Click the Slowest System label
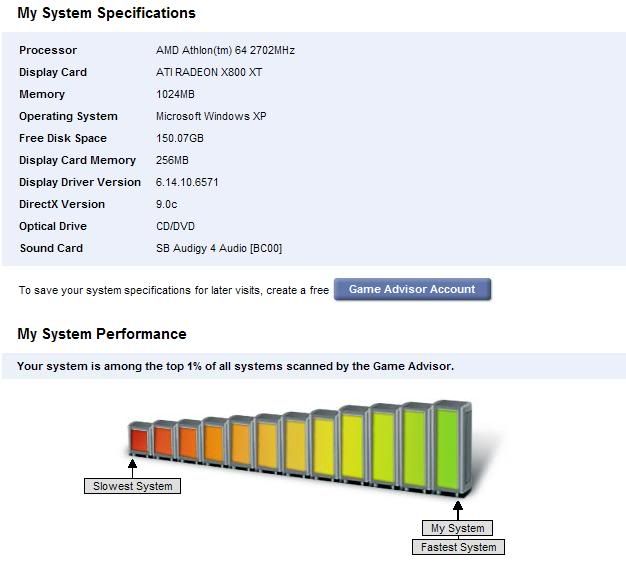 [133, 486]
